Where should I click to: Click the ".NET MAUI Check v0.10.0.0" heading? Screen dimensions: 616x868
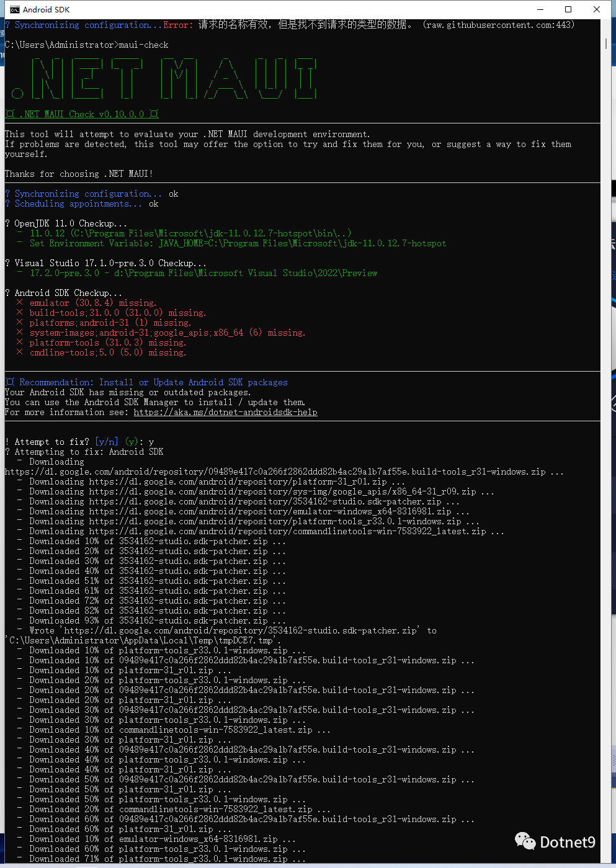[x=82, y=114]
